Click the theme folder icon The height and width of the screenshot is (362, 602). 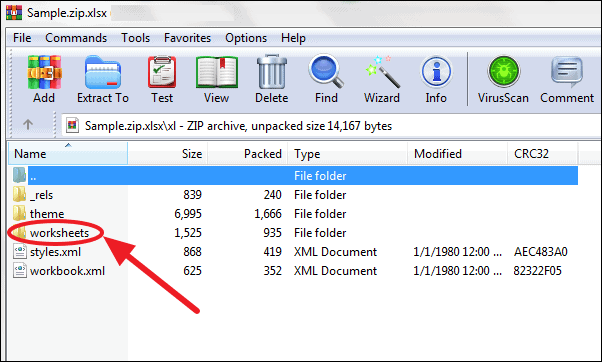pos(19,213)
